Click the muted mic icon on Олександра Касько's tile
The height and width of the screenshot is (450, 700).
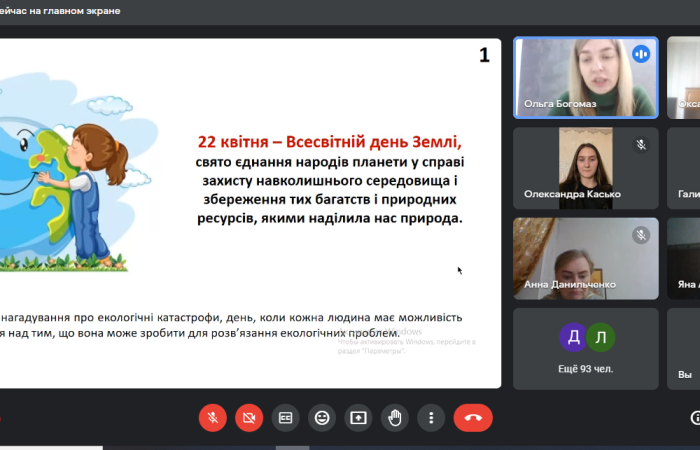(x=641, y=145)
